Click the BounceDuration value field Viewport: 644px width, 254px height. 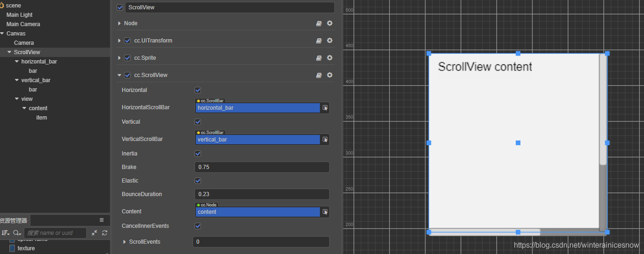tap(262, 194)
